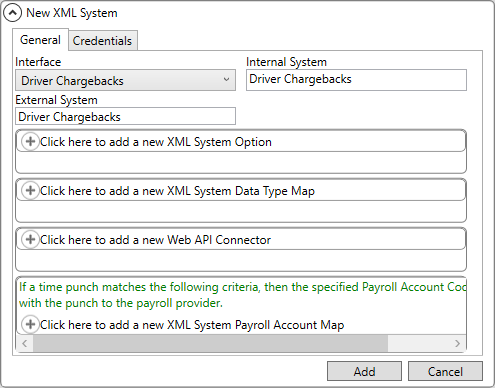The width and height of the screenshot is (495, 388).
Task: Collapse the New XML System section
Action: pyautogui.click(x=12, y=13)
